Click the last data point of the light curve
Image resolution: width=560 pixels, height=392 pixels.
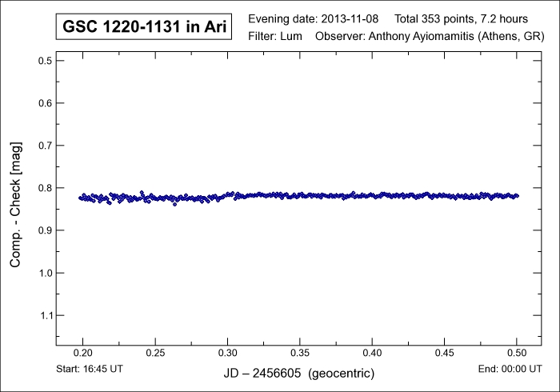pos(517,195)
